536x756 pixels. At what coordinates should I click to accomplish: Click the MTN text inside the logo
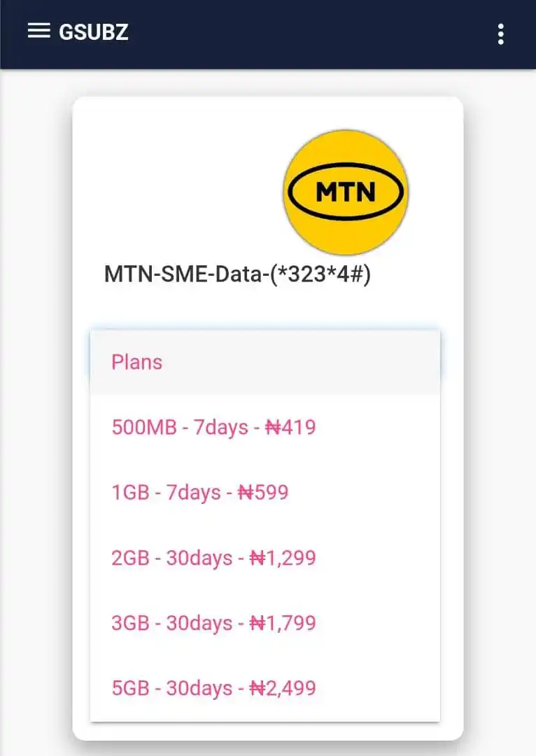click(346, 192)
